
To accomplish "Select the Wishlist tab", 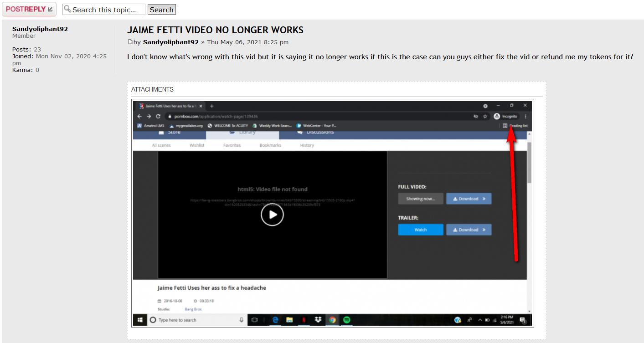I will tap(197, 145).
